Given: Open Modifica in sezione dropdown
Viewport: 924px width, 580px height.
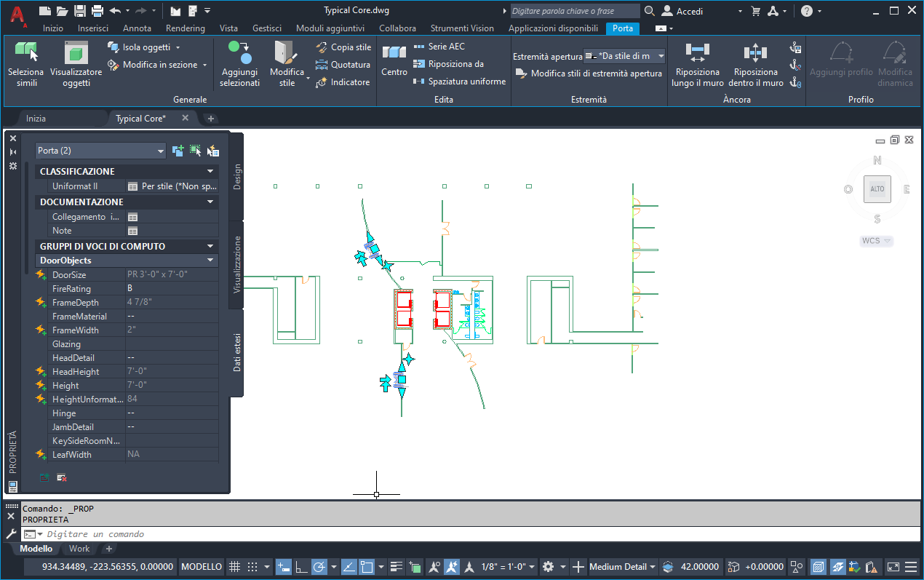Looking at the screenshot, I should (x=157, y=65).
